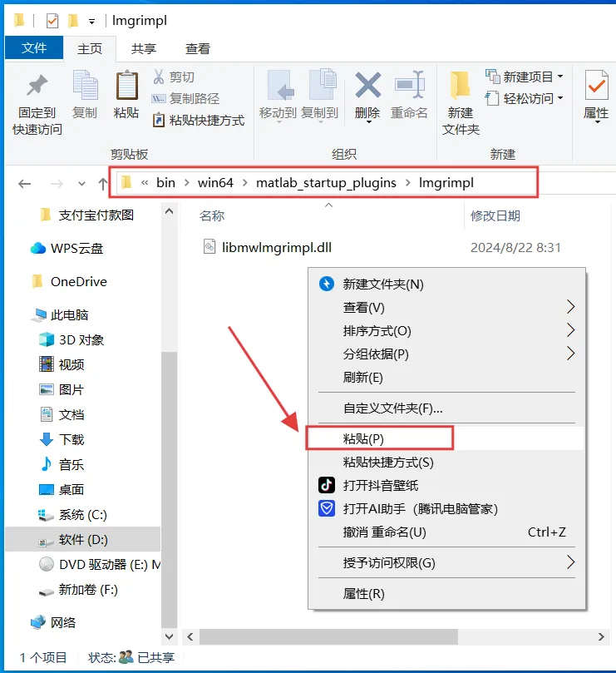
Task: Toggle the checkmark icon in title bar toolbar
Action: pyautogui.click(x=52, y=21)
